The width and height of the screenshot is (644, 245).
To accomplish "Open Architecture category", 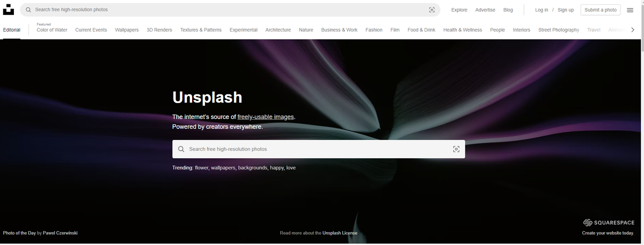I will pyautogui.click(x=278, y=30).
